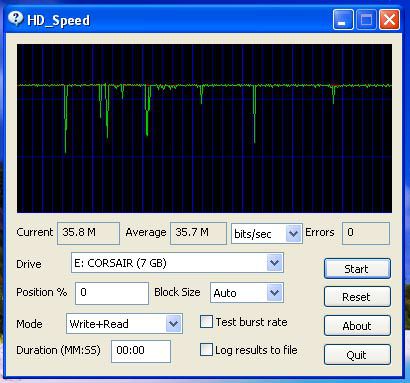This screenshot has height=383, width=410.
Task: Click the Position % input field
Action: 112,293
